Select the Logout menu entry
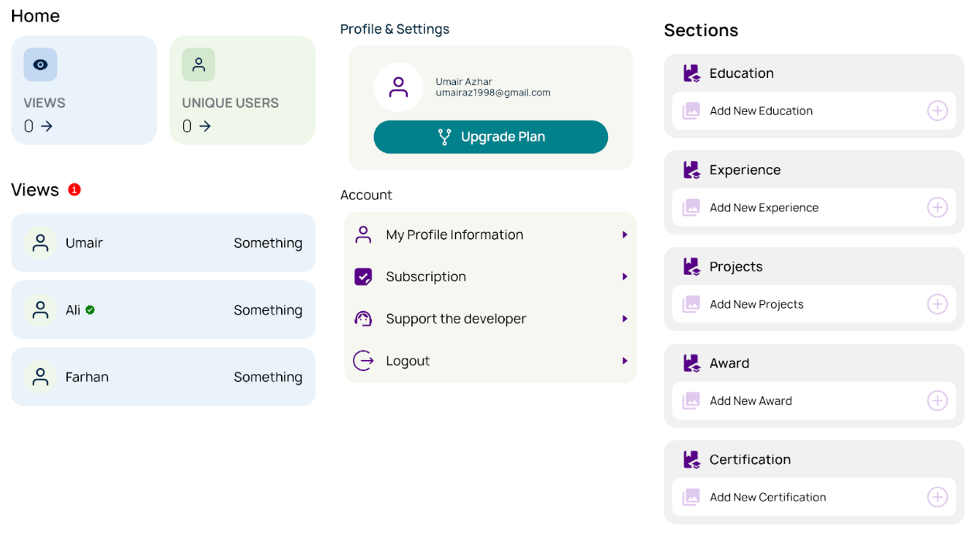The image size is (980, 551). (x=407, y=361)
